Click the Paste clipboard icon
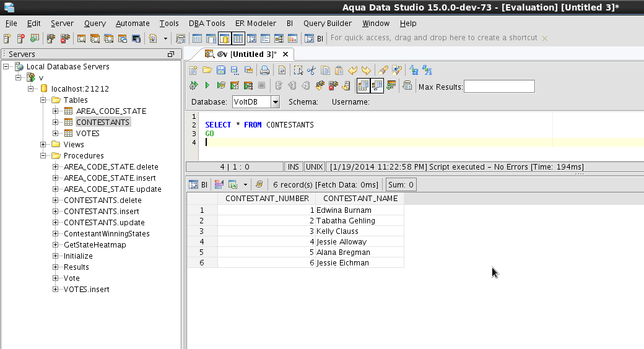 339,70
